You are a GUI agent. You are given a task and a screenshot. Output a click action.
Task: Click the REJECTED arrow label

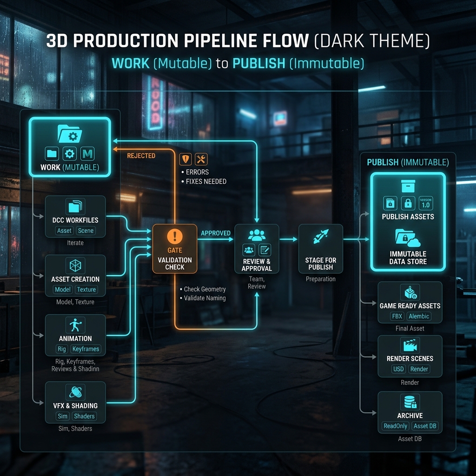tap(141, 156)
